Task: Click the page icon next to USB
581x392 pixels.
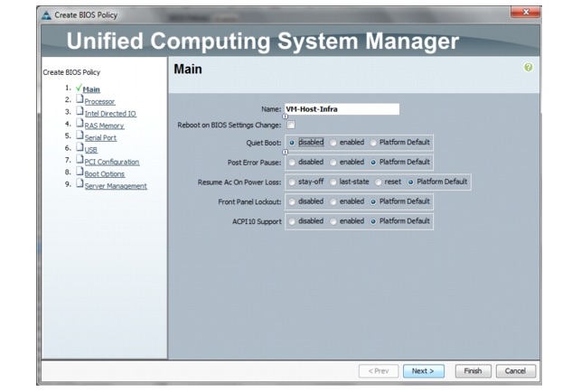Action: 80,147
